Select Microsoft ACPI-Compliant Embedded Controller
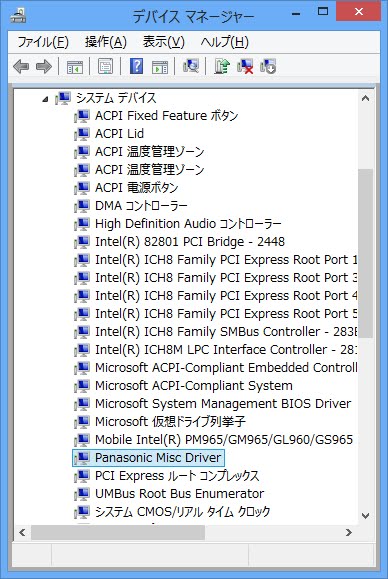 pos(226,368)
